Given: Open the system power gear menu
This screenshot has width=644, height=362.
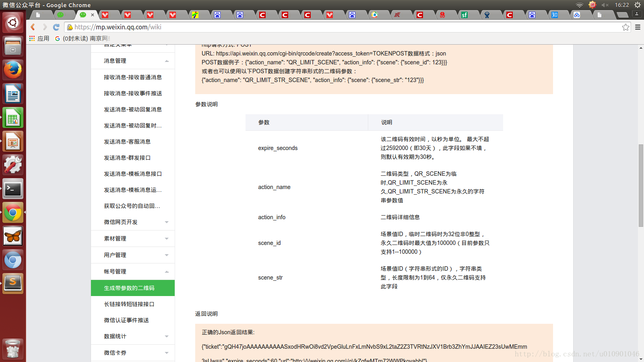Looking at the screenshot, I should pyautogui.click(x=638, y=5).
